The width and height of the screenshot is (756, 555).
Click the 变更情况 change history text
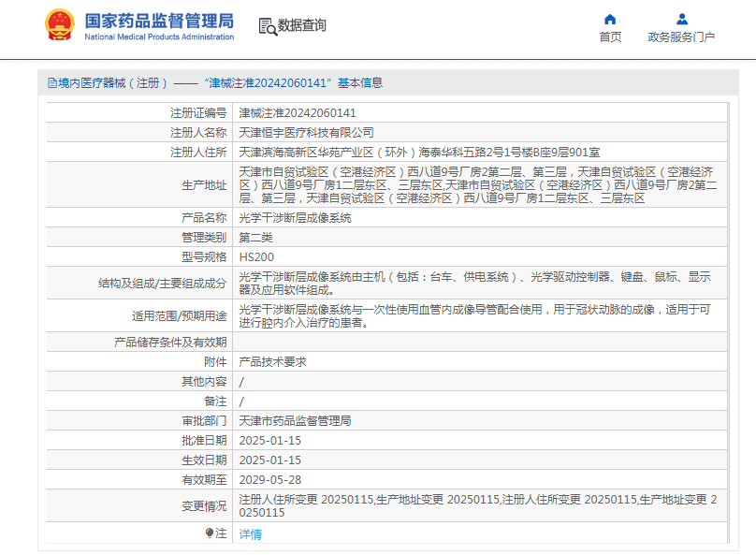point(478,505)
